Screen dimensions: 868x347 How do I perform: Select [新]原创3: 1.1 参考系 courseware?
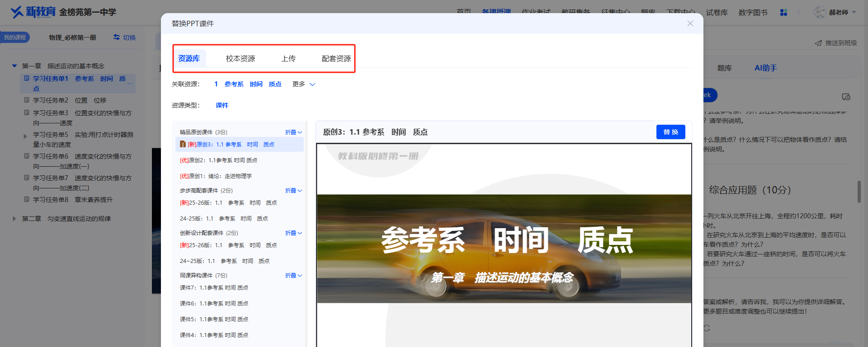[x=240, y=145]
